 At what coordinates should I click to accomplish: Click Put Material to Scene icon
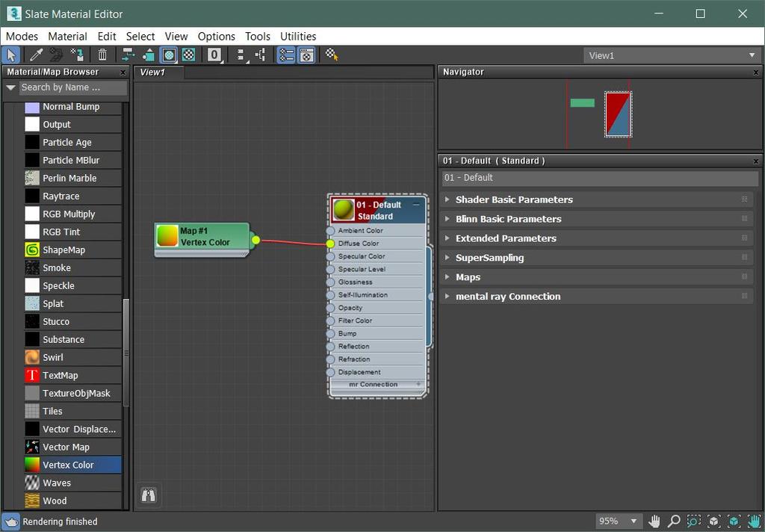[56, 55]
